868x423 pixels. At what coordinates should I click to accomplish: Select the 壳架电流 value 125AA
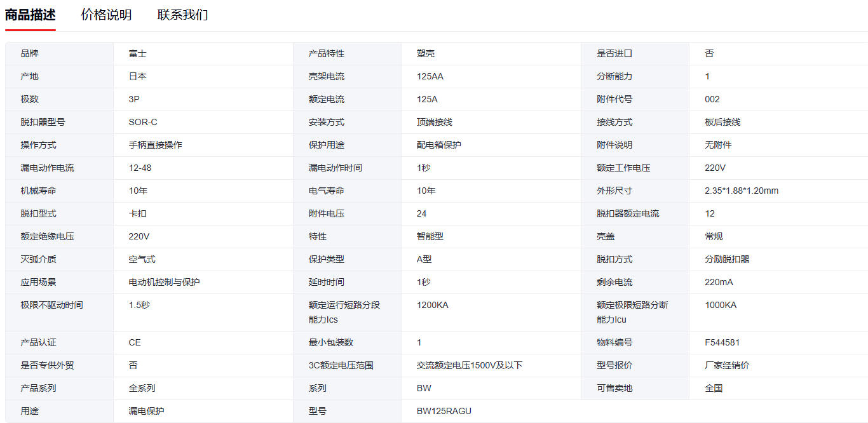430,76
